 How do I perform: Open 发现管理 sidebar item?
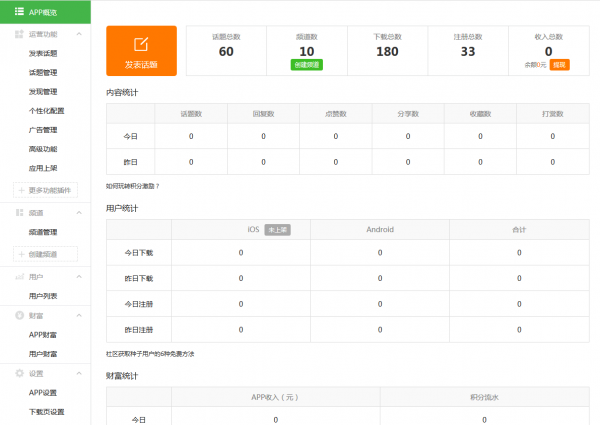pyautogui.click(x=43, y=91)
